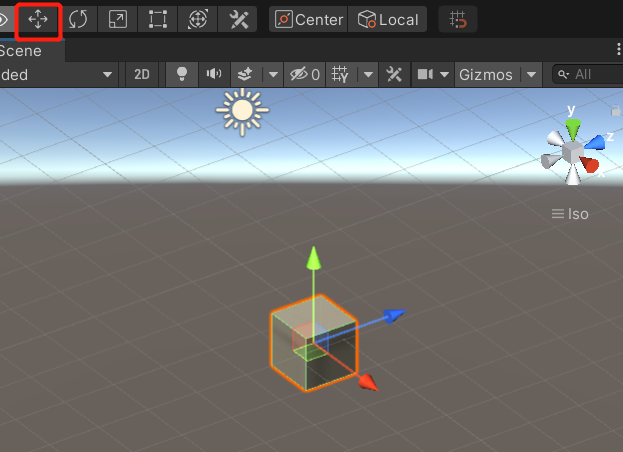This screenshot has width=623, height=452.
Task: Open the Scene tab options menu
Action: [x=618, y=49]
